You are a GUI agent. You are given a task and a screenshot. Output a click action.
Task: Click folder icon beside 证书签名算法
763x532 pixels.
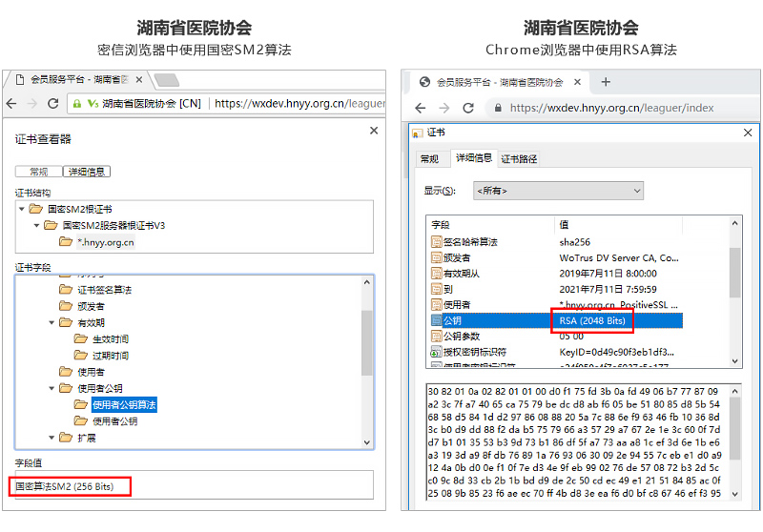coord(66,290)
